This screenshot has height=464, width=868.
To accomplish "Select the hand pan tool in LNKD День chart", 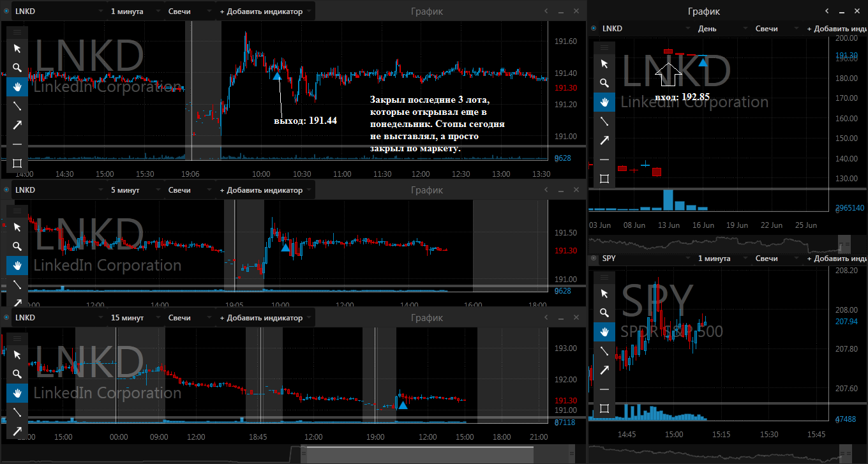I will 604,102.
